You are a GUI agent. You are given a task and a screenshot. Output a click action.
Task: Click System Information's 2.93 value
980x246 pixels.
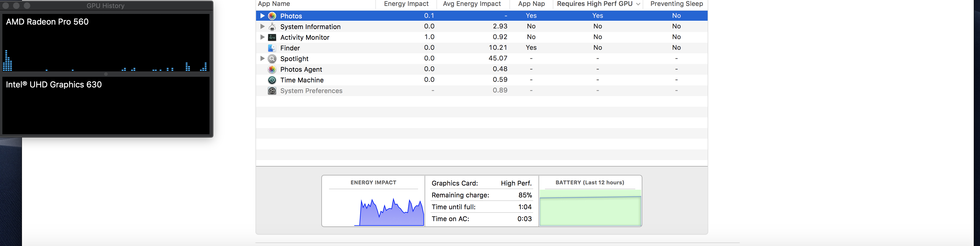(500, 26)
